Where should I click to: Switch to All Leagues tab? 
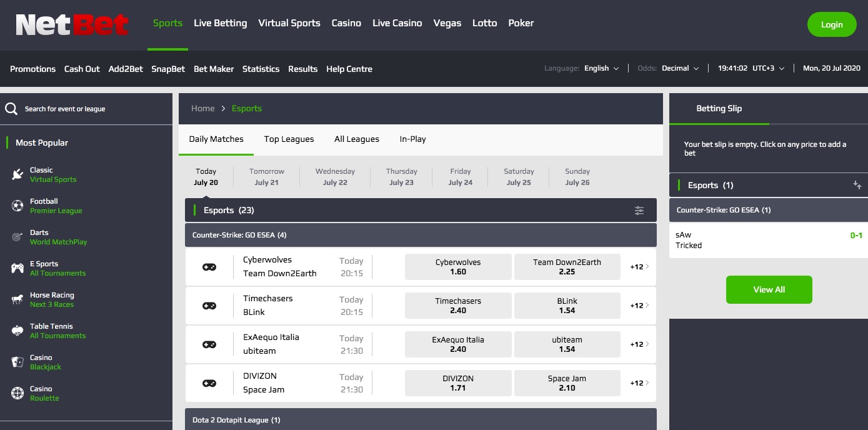tap(357, 139)
